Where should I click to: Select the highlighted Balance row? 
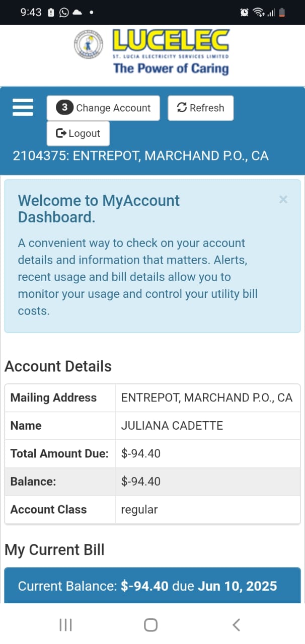152,481
